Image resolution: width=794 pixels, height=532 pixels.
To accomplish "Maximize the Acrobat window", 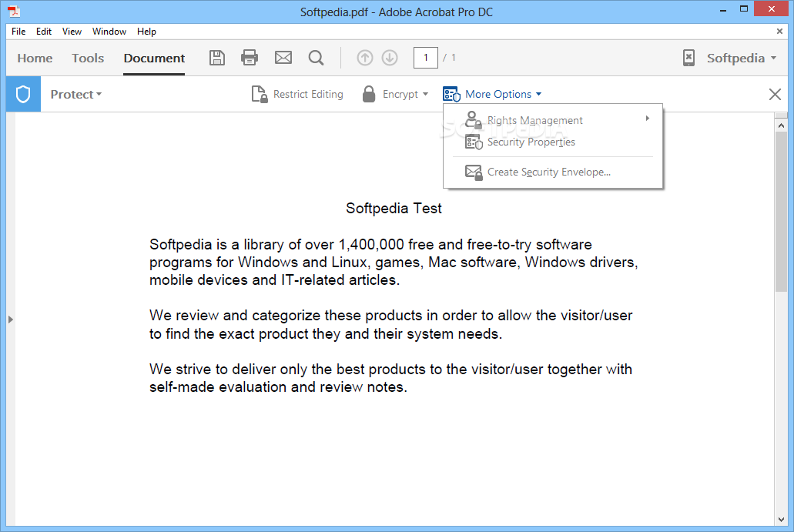I will (744, 9).
